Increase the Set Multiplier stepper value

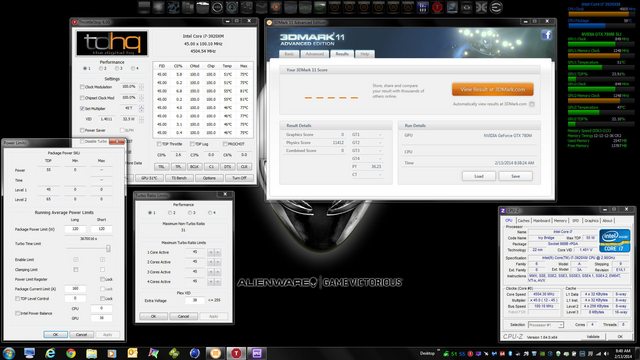141,107
